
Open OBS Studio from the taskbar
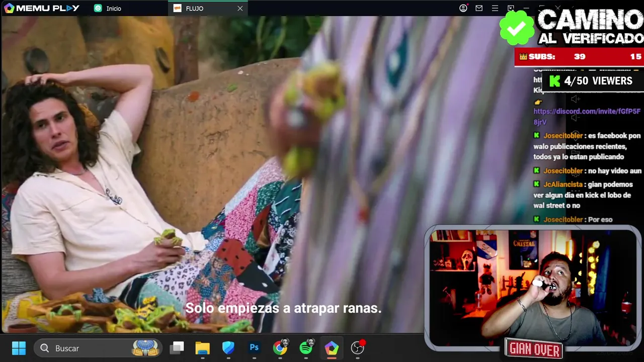pos(357,348)
